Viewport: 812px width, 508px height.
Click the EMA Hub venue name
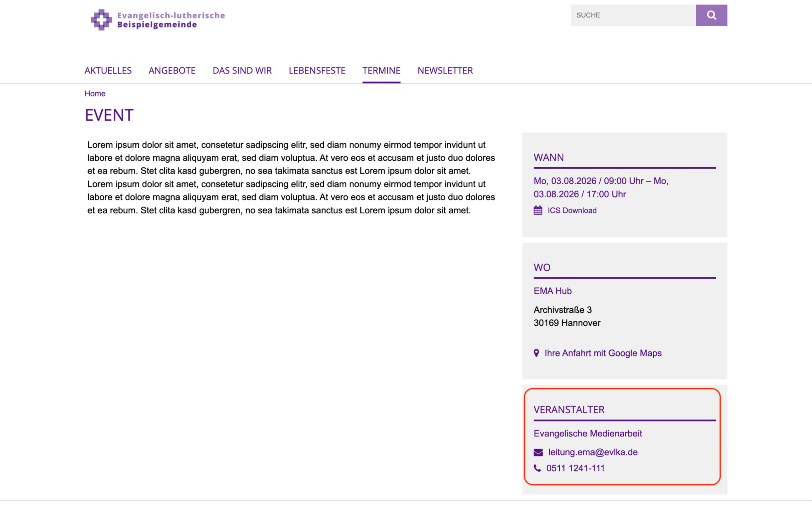(x=553, y=291)
